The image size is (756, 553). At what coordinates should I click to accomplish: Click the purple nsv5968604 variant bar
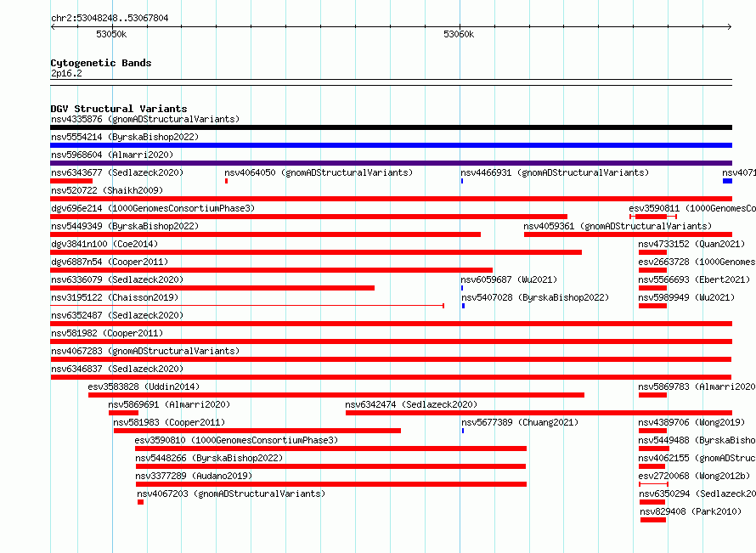click(x=391, y=163)
